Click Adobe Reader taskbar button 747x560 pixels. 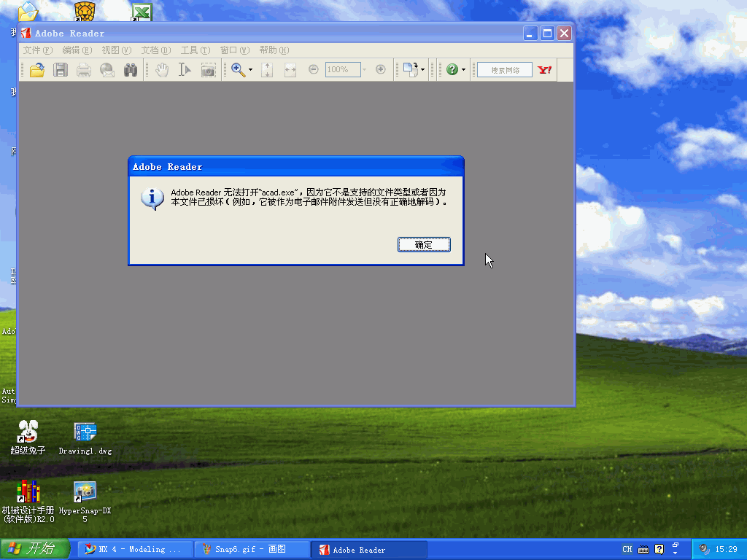pyautogui.click(x=368, y=550)
